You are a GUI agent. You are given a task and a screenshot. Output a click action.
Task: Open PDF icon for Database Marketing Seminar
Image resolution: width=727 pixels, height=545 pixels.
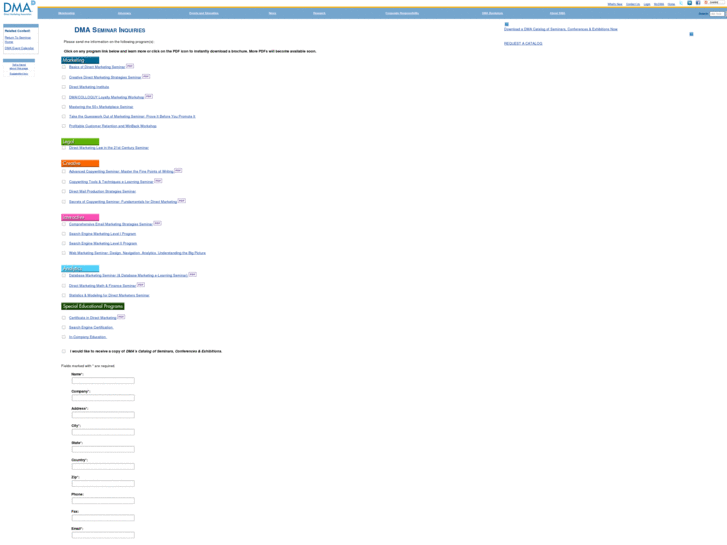point(193,274)
